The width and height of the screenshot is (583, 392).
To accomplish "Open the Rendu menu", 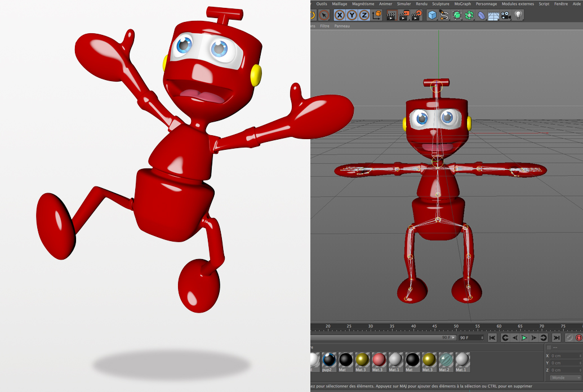I will 422,4.
